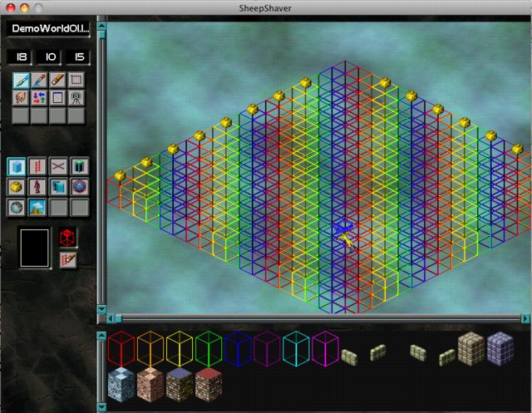Pick the dark purple wireframe cube swatch
532x413 pixels.
point(267,349)
